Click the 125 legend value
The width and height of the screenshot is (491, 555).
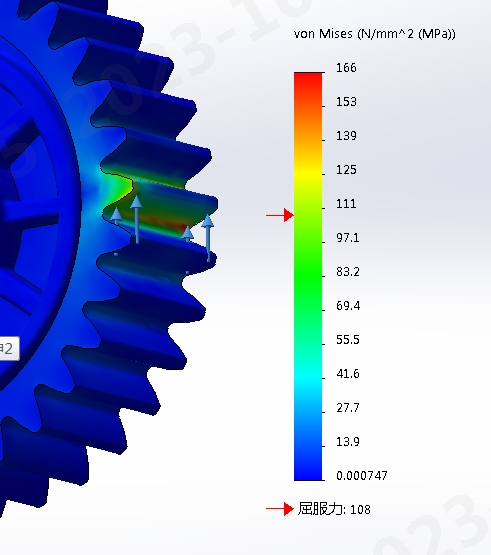click(346, 170)
